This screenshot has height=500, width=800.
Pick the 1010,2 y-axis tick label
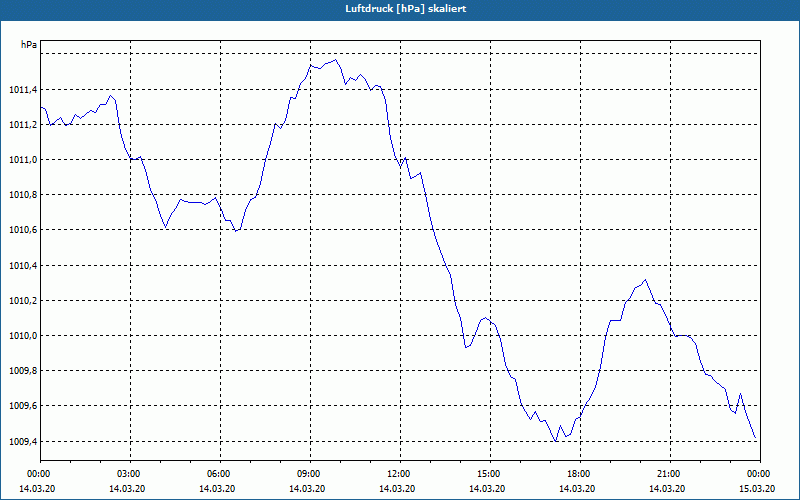(x=23, y=301)
